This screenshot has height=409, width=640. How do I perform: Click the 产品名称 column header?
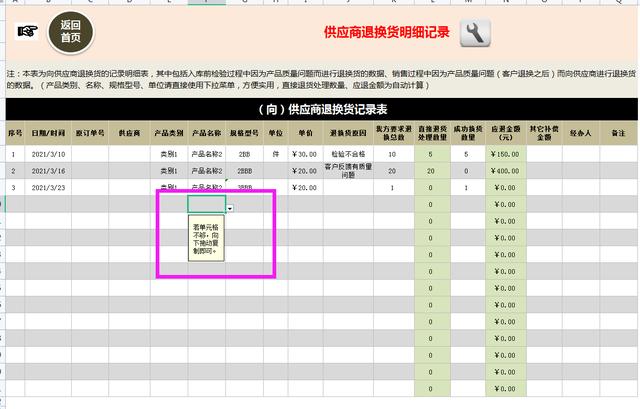click(207, 133)
